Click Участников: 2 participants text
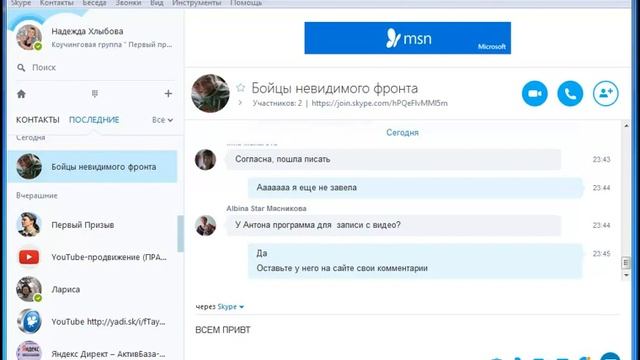Screen dimensions: 640x360 277,103
